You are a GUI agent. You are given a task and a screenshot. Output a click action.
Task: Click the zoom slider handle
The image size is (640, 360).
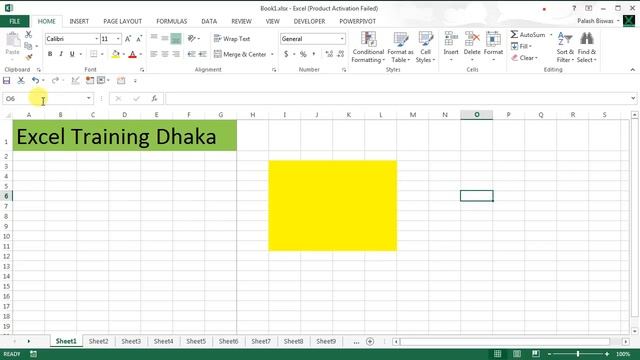coord(578,354)
